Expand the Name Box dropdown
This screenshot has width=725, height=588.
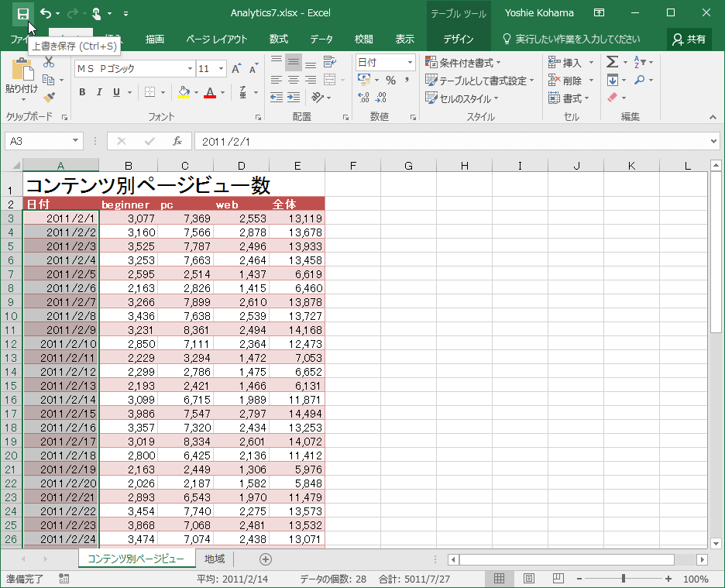[75, 141]
